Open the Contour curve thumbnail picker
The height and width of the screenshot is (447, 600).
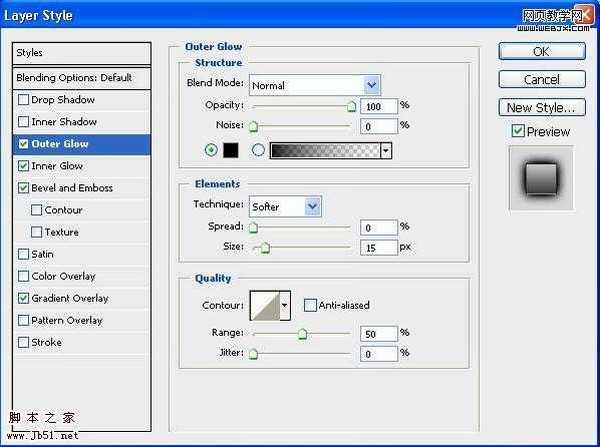point(264,305)
